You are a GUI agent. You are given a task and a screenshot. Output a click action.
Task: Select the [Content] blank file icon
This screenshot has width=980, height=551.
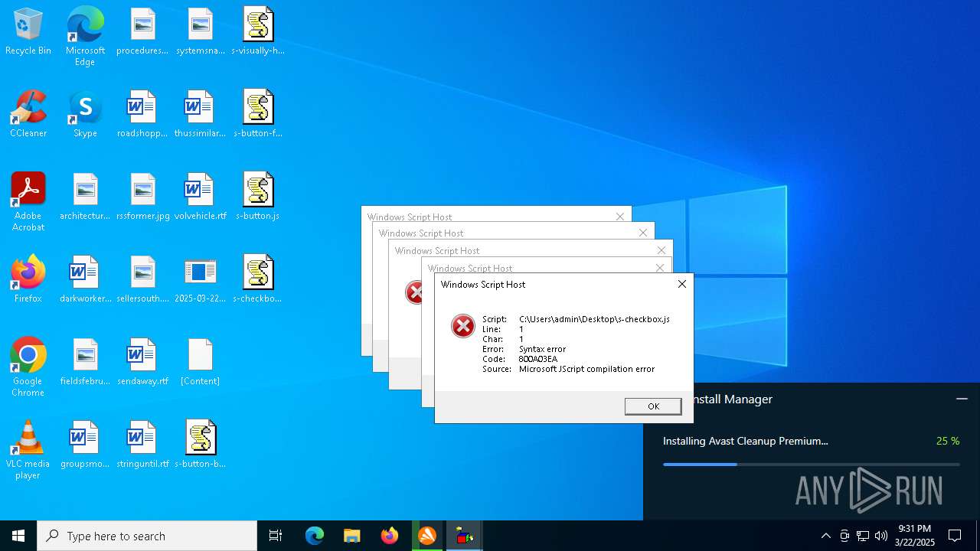coord(200,363)
